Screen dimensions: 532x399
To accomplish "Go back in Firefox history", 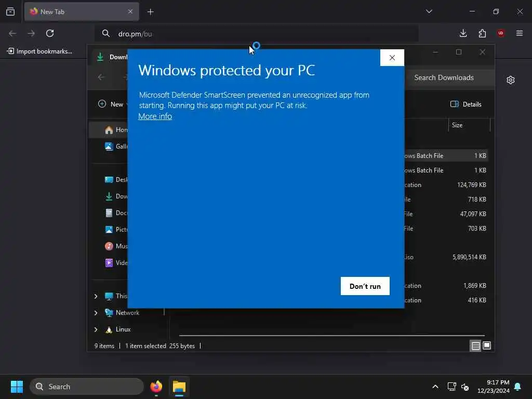I will coord(12,33).
